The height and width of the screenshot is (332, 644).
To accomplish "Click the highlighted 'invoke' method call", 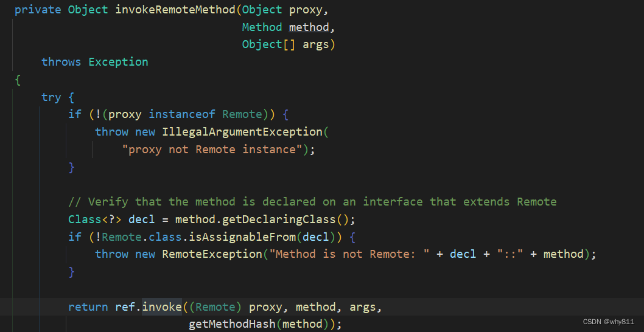I will pos(162,307).
